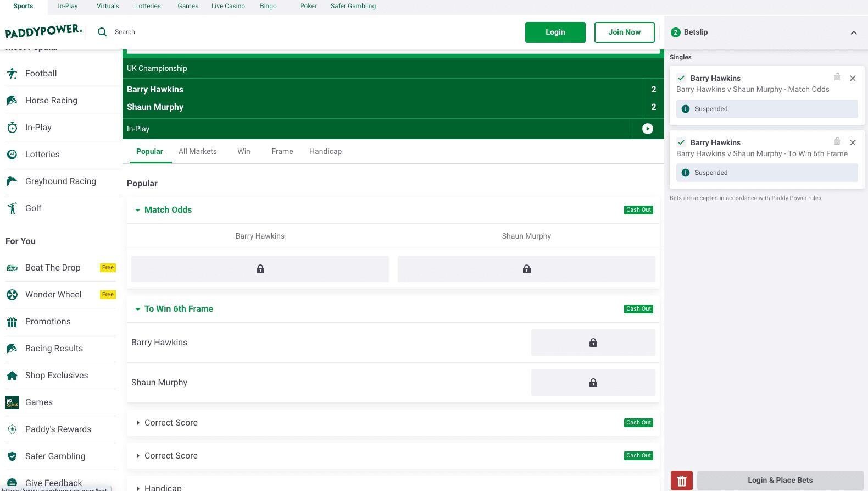868x491 pixels.
Task: Open Bingo in top navigation
Action: 268,6
